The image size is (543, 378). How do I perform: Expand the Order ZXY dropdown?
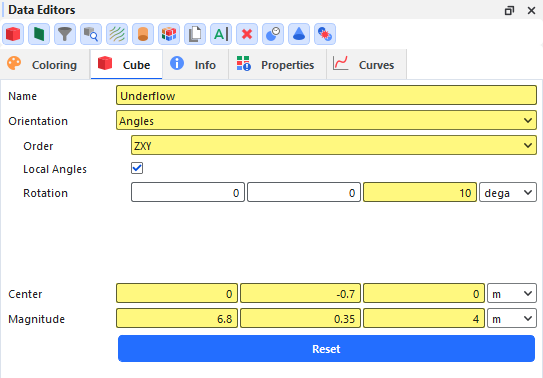[x=334, y=145]
